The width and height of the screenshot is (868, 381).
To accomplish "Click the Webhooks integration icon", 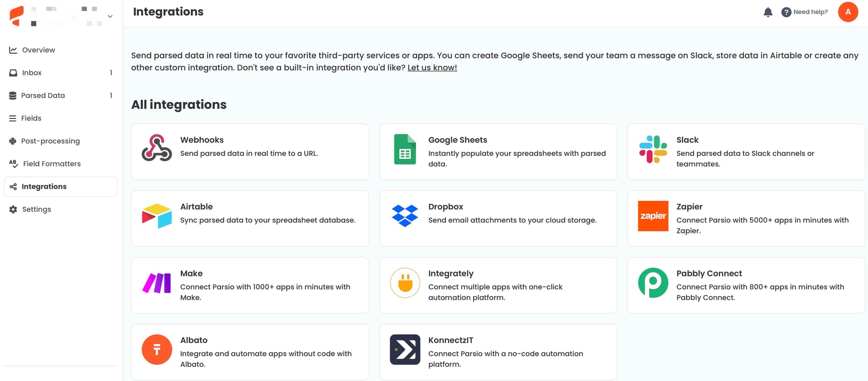I will click(x=157, y=148).
